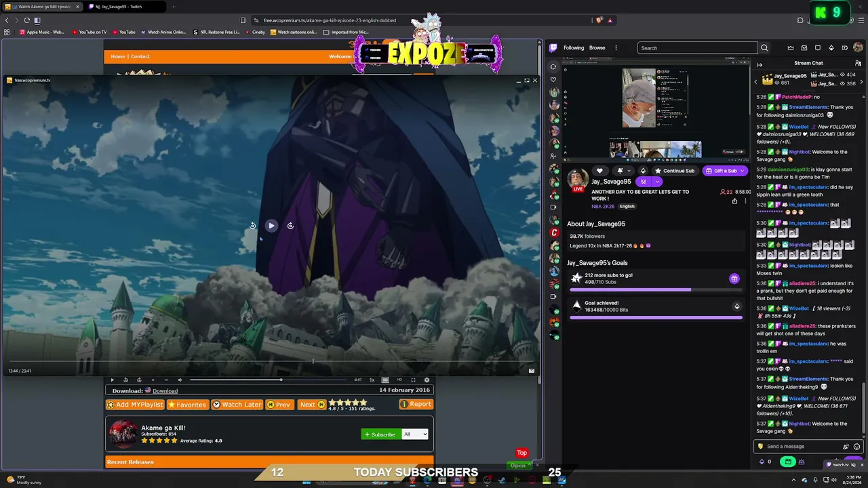The width and height of the screenshot is (868, 488).
Task: Open the notification bell dropdown
Action: (623, 171)
